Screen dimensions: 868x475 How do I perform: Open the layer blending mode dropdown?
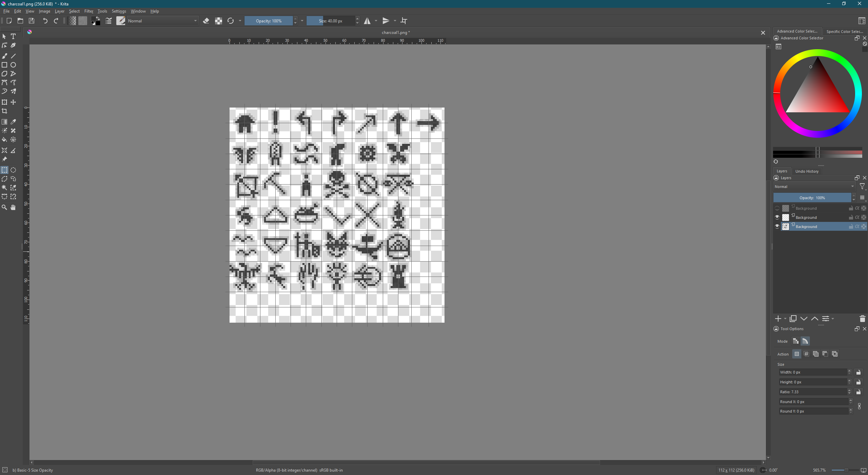pyautogui.click(x=814, y=187)
